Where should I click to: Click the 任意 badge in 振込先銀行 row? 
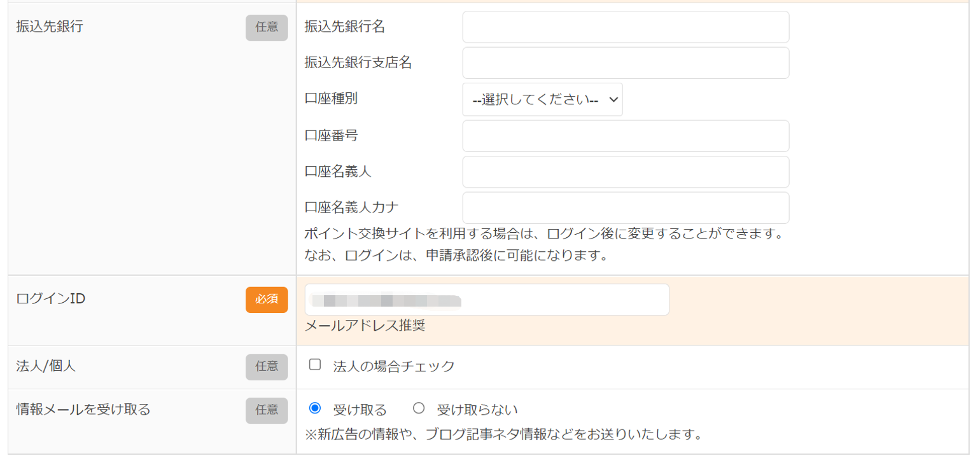coord(267,27)
